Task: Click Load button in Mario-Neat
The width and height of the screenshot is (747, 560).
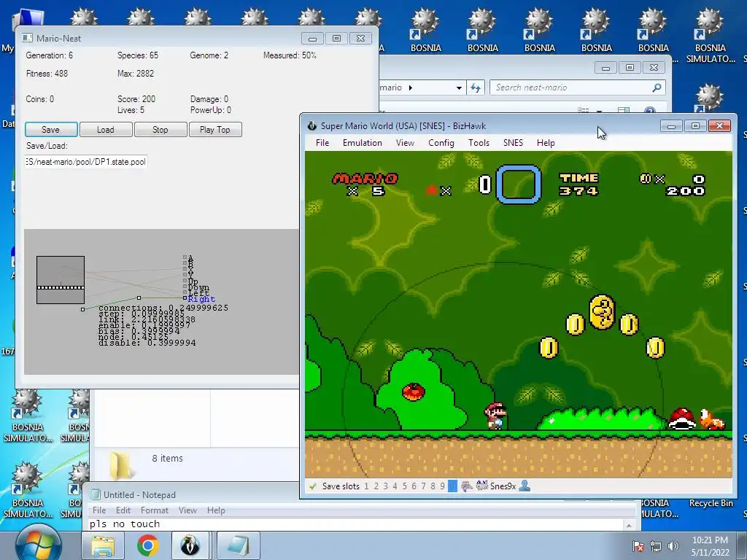Action: (x=106, y=130)
